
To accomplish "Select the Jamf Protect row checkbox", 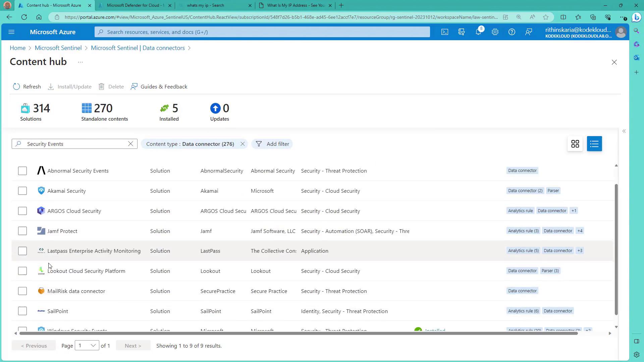I will (22, 231).
